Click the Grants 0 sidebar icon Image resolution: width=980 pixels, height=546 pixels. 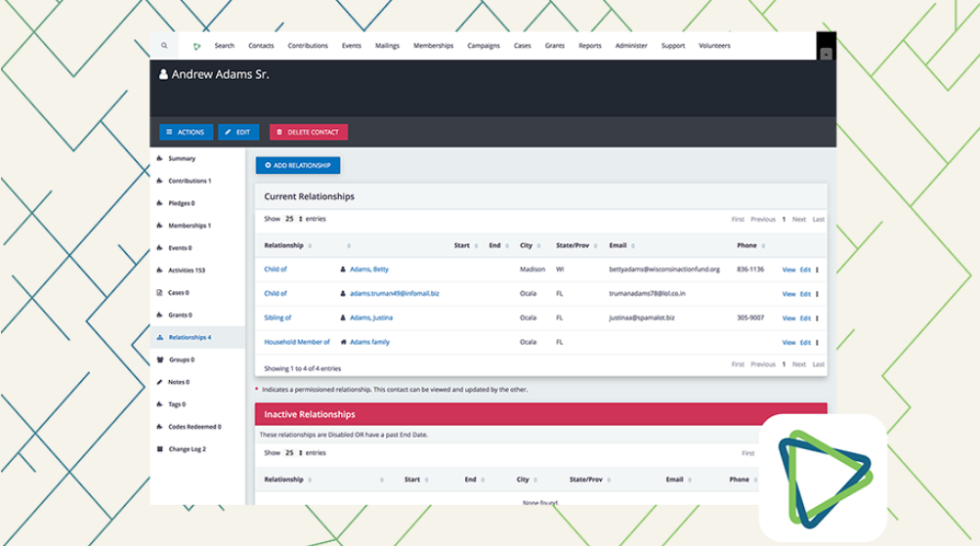pos(159,315)
